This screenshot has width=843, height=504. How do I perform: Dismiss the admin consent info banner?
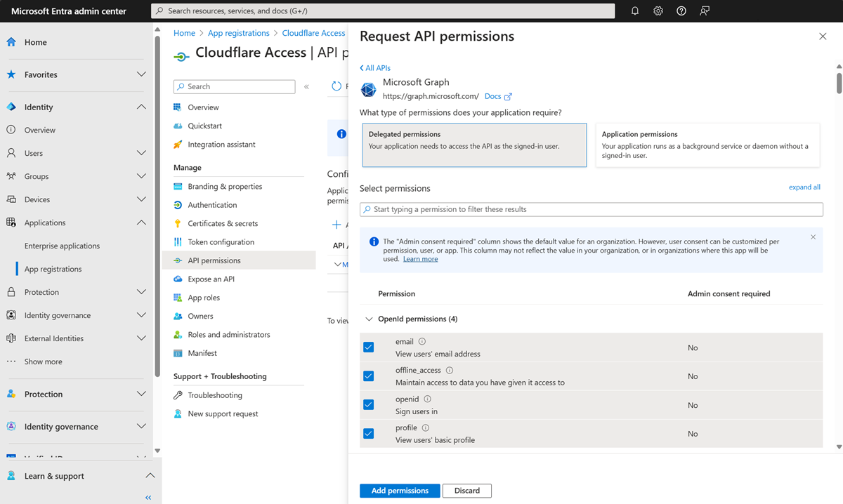(x=813, y=237)
